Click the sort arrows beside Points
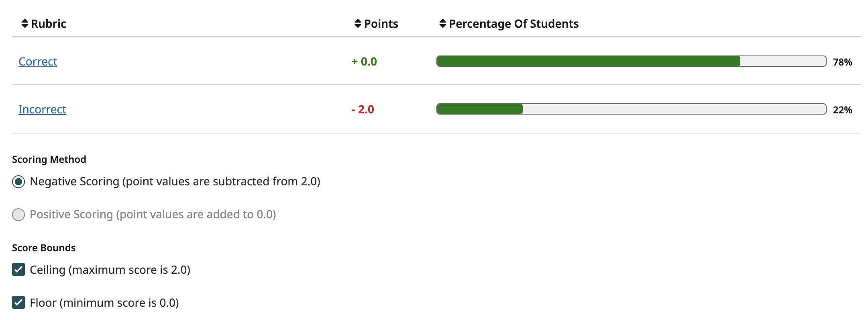 (x=358, y=24)
